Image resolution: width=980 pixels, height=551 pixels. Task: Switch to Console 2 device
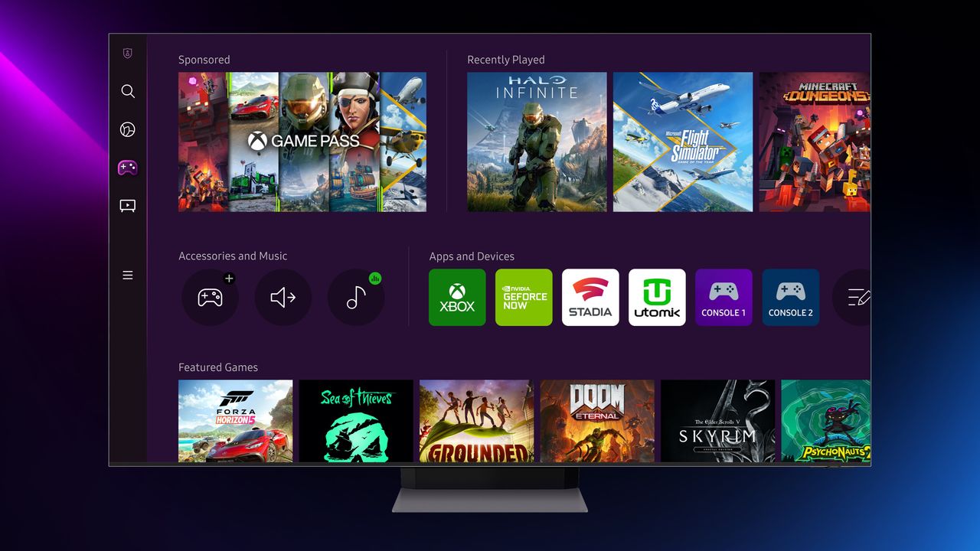[790, 298]
